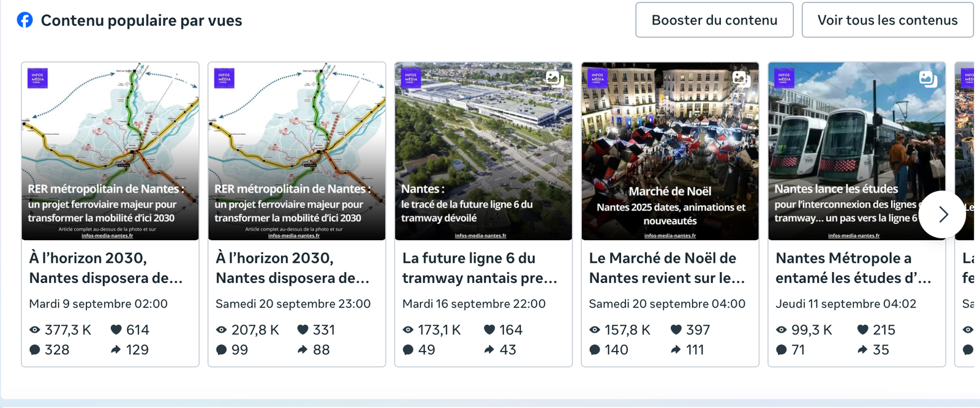This screenshot has height=408, width=980.
Task: Click the comment icon showing 49 comments
Action: pos(408,350)
